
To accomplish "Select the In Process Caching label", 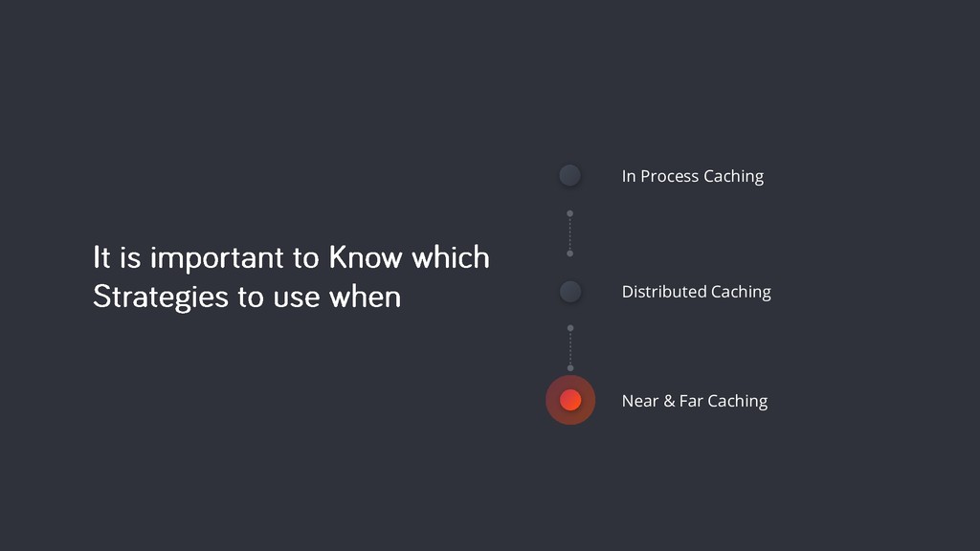I will pyautogui.click(x=693, y=176).
